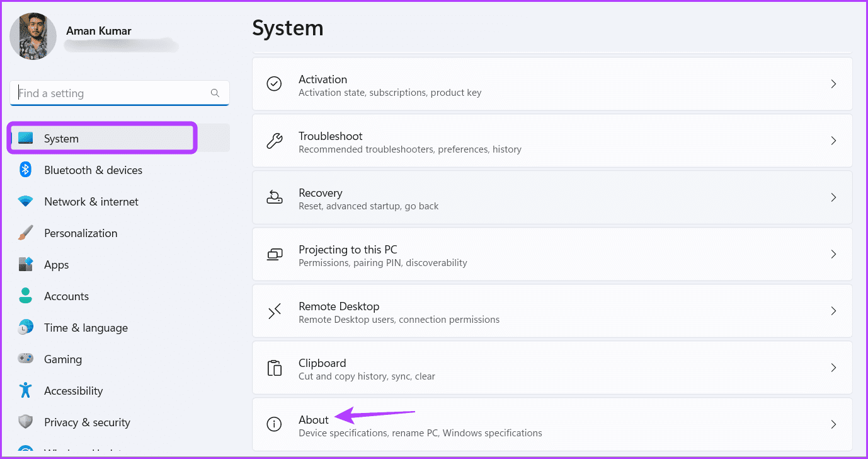Screen dimensions: 868x459
Task: Expand the Troubleshoot row chevron
Action: pyautogui.click(x=833, y=141)
